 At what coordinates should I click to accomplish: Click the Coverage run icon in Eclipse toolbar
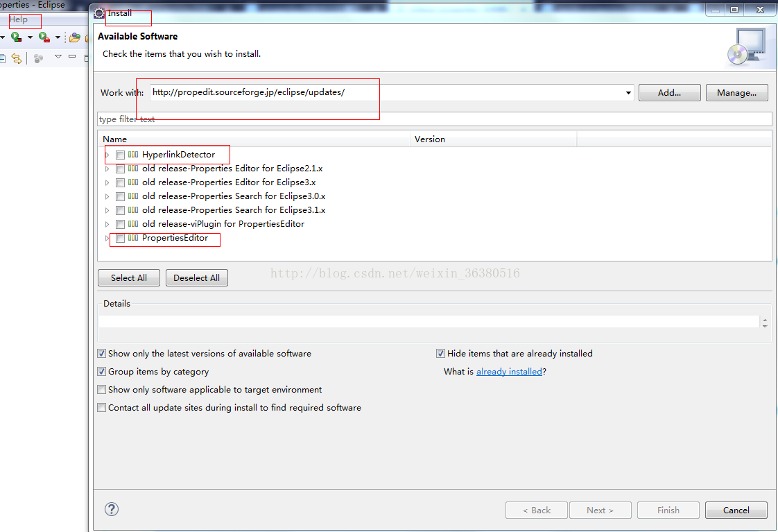point(16,37)
